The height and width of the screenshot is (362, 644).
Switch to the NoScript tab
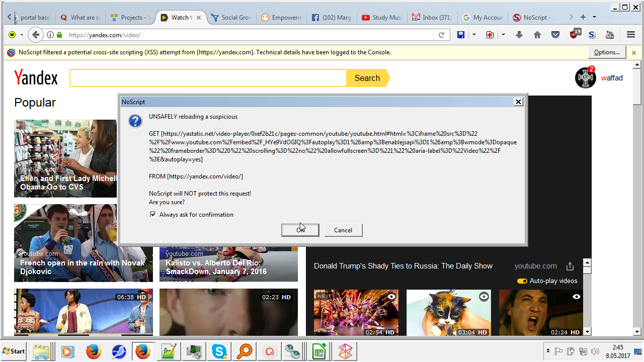pyautogui.click(x=533, y=18)
